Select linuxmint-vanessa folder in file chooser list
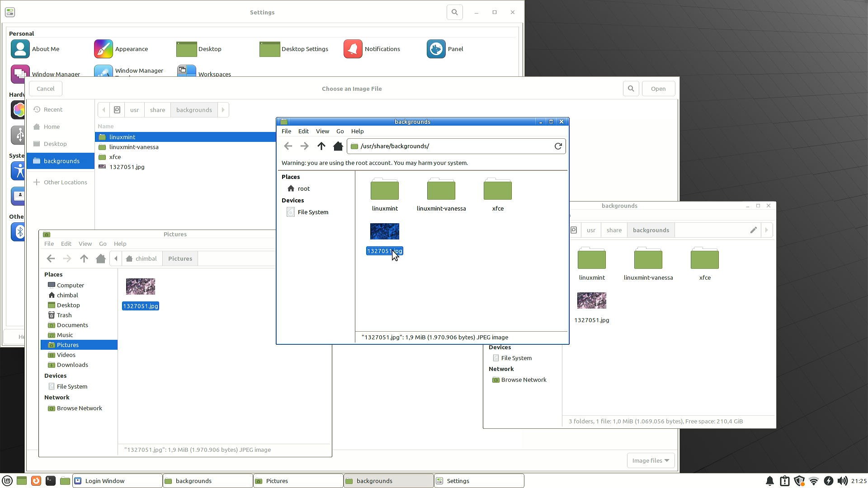 tap(134, 147)
